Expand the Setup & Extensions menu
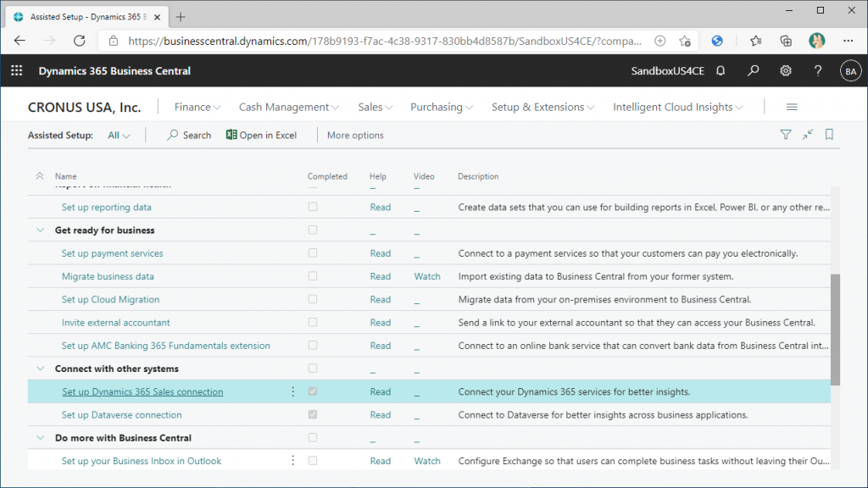The image size is (868, 488). pyautogui.click(x=543, y=108)
